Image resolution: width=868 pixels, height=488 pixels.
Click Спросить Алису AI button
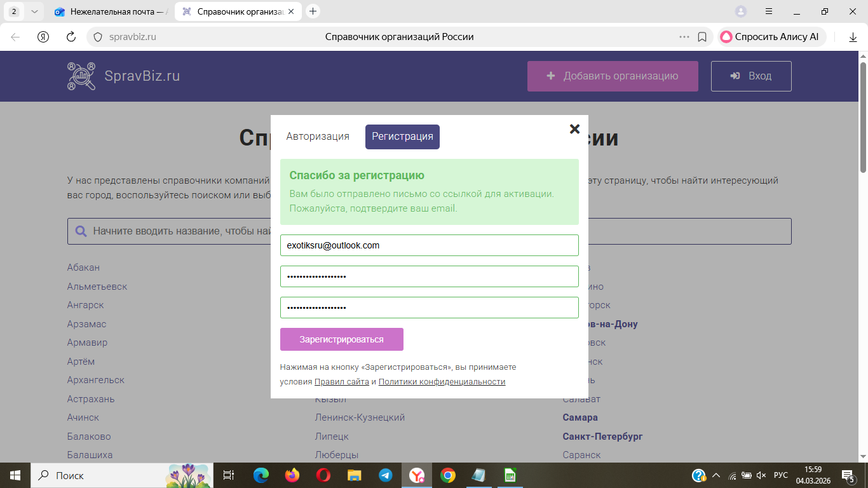(771, 37)
